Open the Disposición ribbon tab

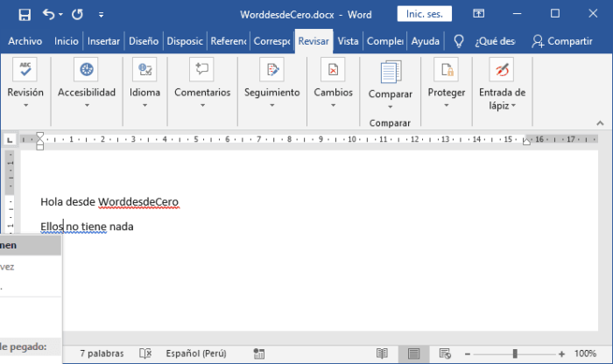pos(185,41)
